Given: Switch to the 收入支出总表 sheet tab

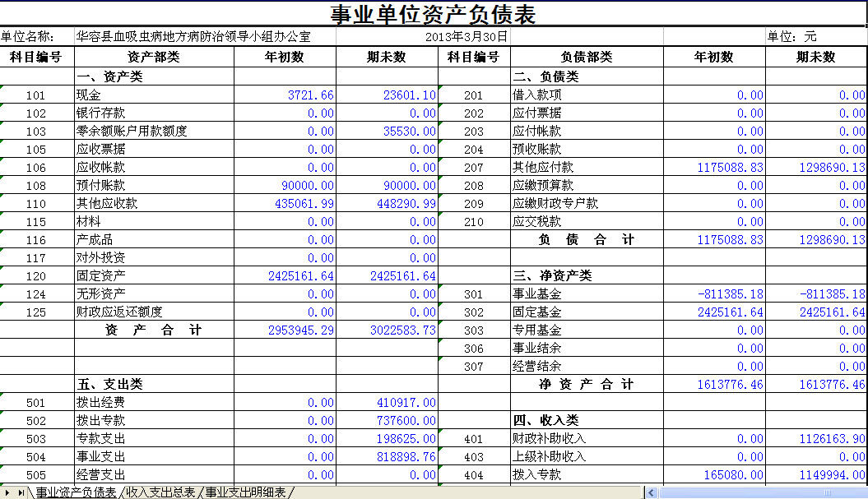Looking at the screenshot, I should point(160,492).
